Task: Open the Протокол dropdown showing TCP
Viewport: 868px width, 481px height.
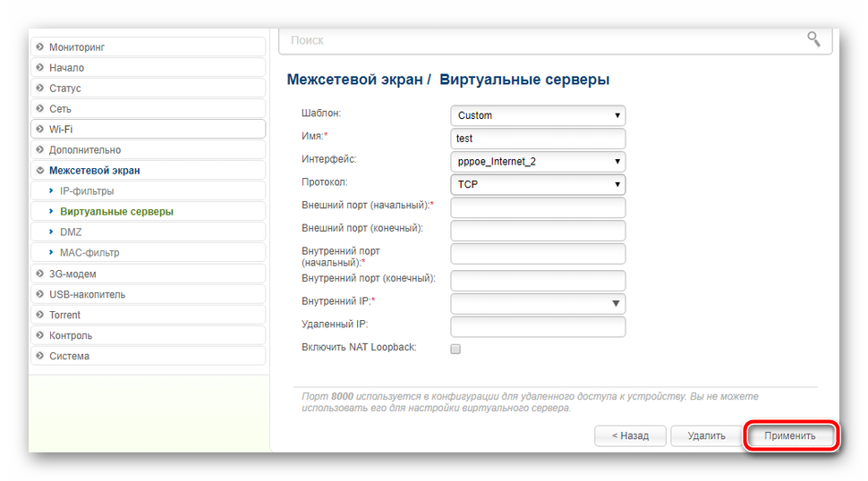Action: [x=538, y=185]
